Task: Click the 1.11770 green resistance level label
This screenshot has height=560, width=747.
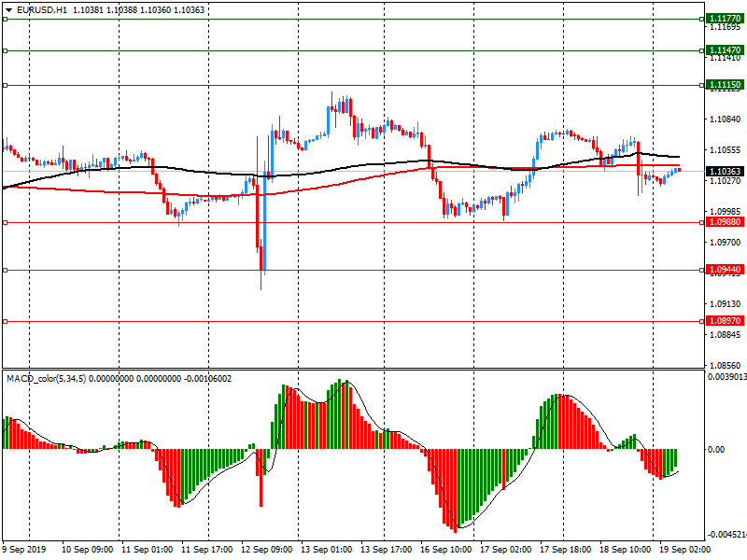Action: pos(725,19)
